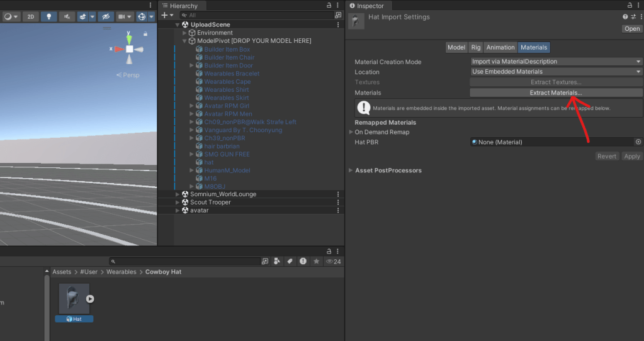This screenshot has height=341, width=644.
Task: Switch to the Rig tab
Action: coord(475,47)
